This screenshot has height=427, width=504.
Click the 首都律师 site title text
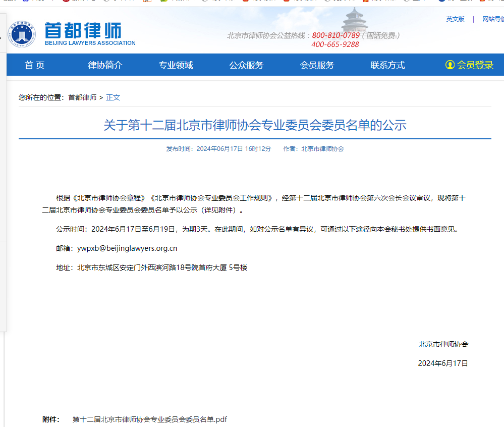pos(83,31)
